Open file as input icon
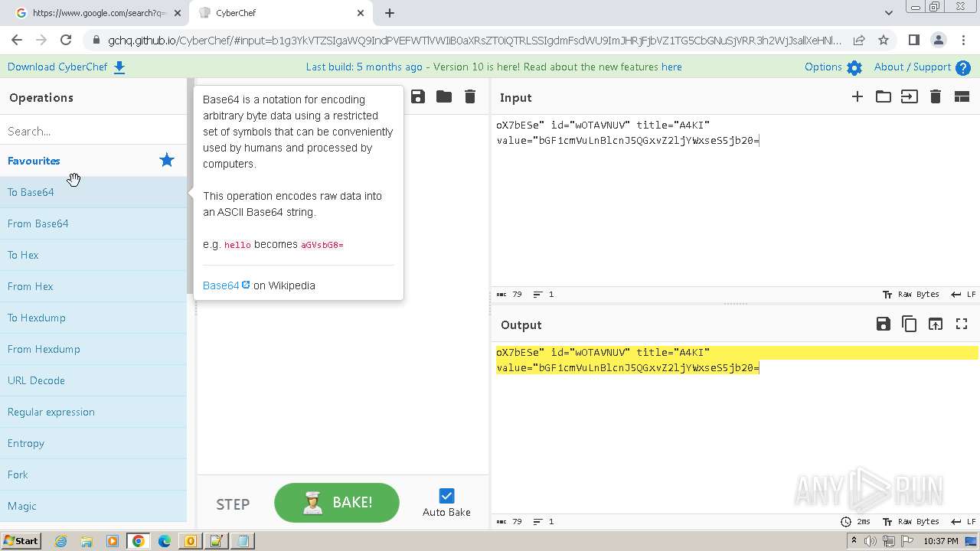This screenshot has height=551, width=980. pyautogui.click(x=910, y=96)
